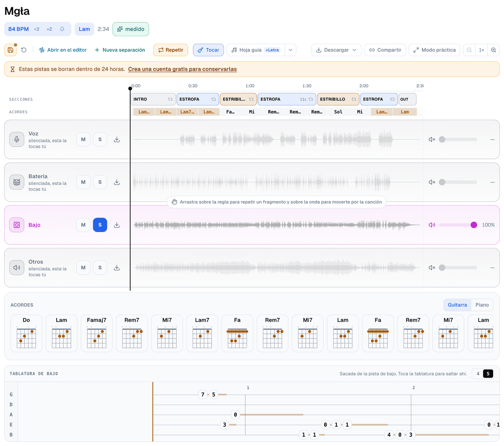Click the muted volume icon on Voz row

tap(432, 140)
